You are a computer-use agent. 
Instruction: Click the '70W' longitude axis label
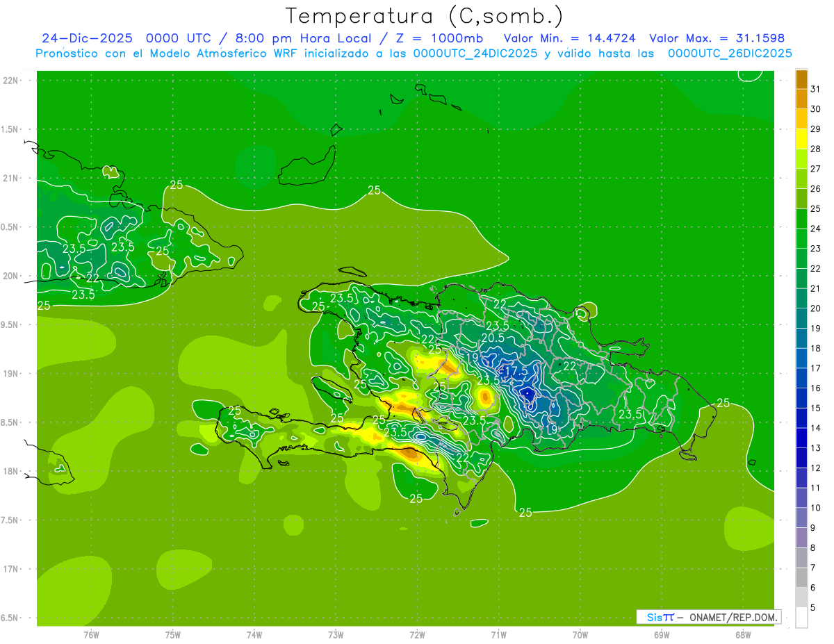coord(580,635)
